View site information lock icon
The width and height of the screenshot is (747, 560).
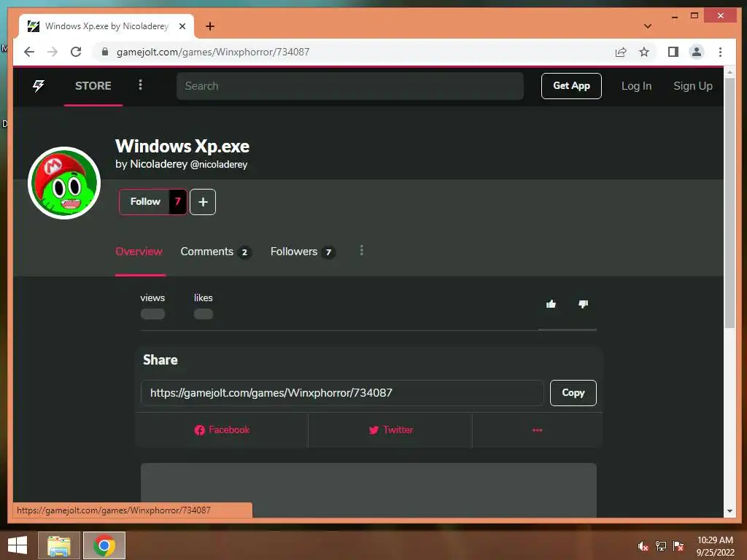click(105, 52)
